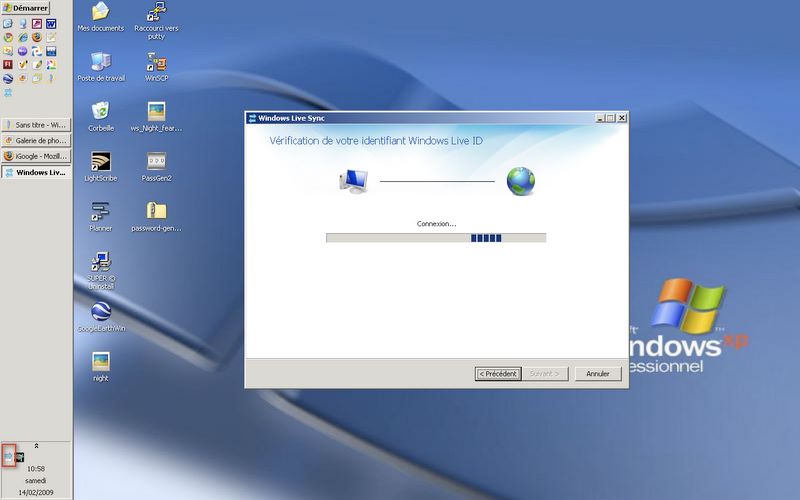This screenshot has width=800, height=500.
Task: Minimize the Windows Live Sync window
Action: point(600,118)
